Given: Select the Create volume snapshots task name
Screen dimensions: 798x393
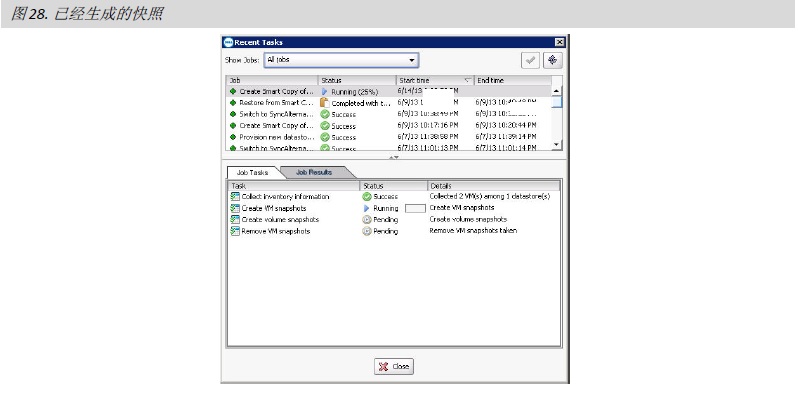Looking at the screenshot, I should (280, 219).
